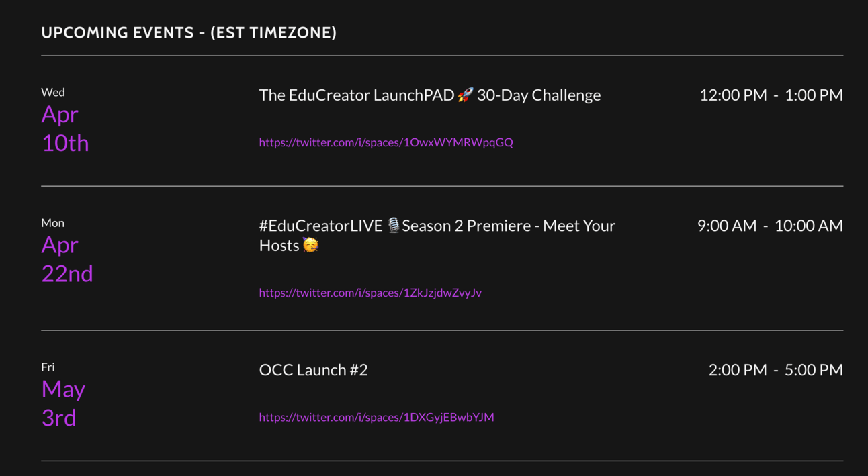Screen dimensions: 868x476
Task: Select The EduCreator LaunchPAD 30-Day Challenge title
Action: (430, 95)
